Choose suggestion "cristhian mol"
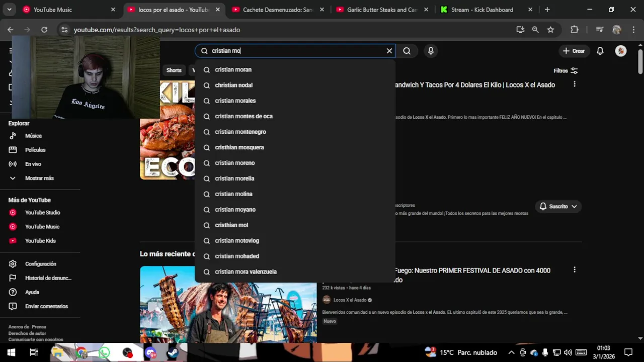This screenshot has height=362, width=644. (x=295, y=226)
